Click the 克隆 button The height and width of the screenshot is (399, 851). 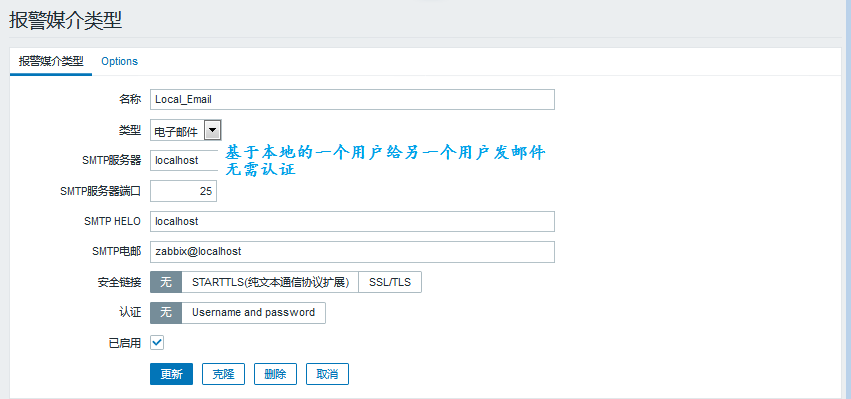click(223, 374)
